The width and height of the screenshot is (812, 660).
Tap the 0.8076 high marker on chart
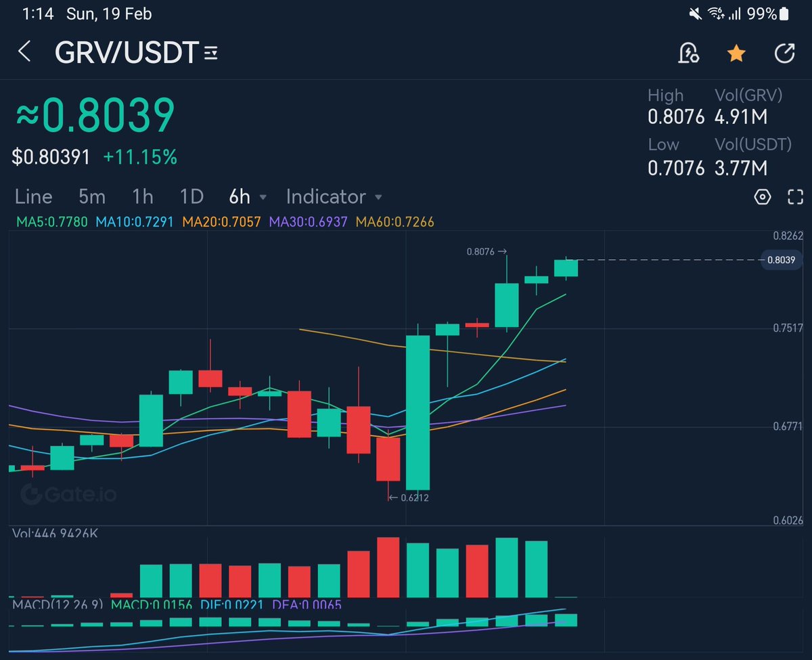tap(486, 251)
